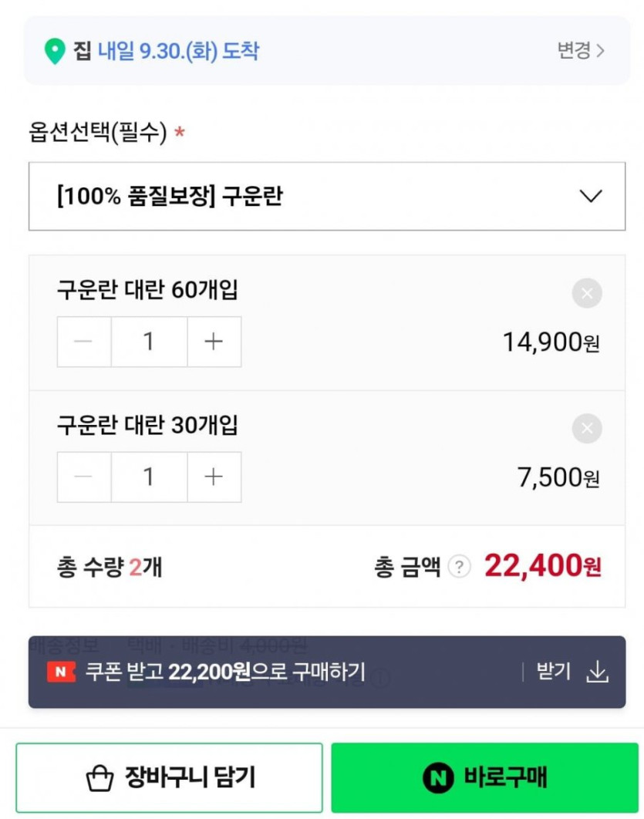
Task: Click the quantity field for 60개입
Action: [x=149, y=342]
